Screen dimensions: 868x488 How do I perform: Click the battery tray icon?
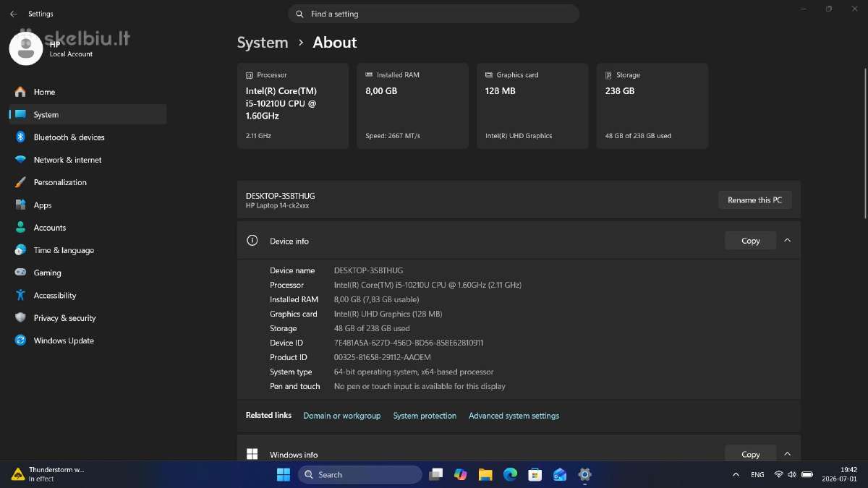pos(807,475)
